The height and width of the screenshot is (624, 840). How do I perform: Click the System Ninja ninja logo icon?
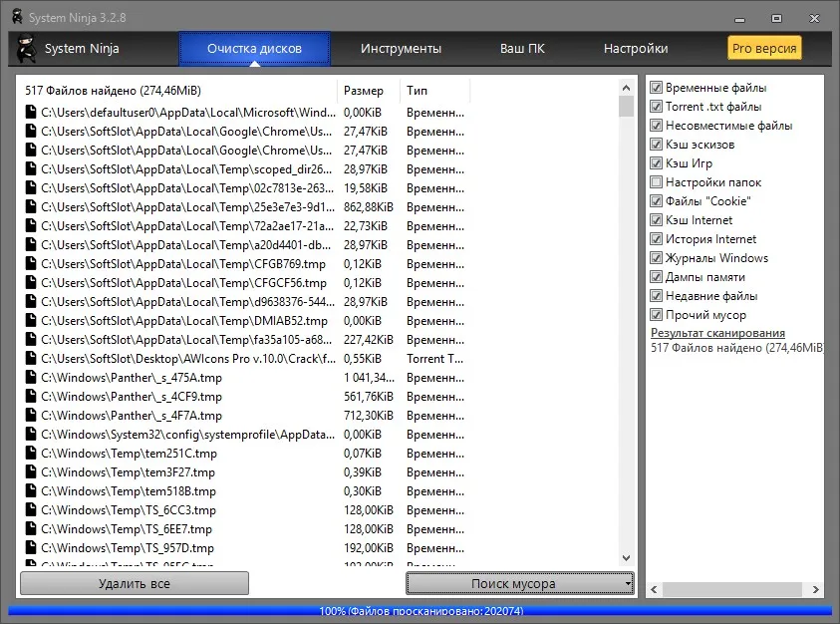(x=25, y=48)
